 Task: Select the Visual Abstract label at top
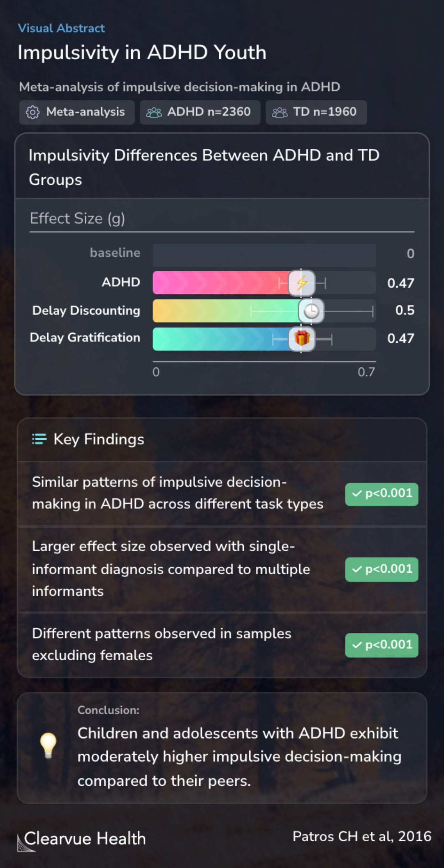[x=61, y=28]
